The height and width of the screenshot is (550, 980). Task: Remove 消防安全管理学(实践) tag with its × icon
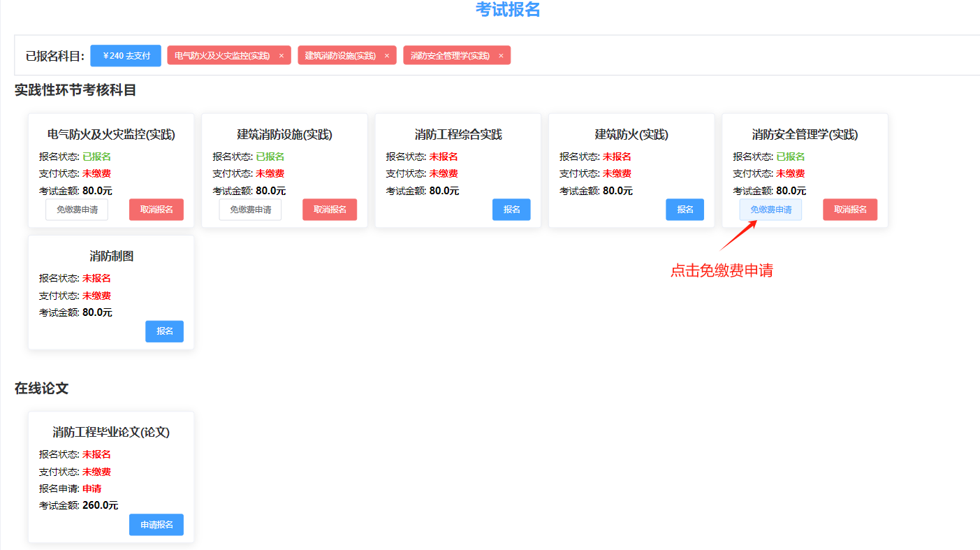(501, 56)
